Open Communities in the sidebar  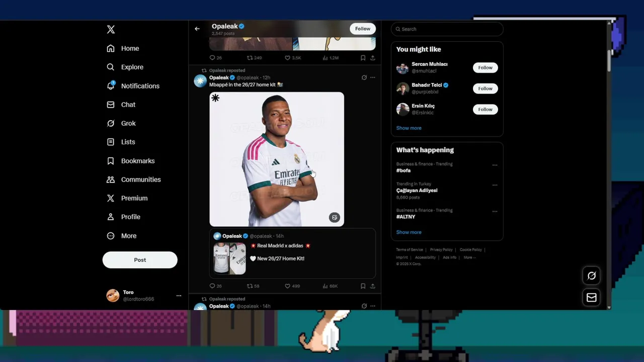133,179
